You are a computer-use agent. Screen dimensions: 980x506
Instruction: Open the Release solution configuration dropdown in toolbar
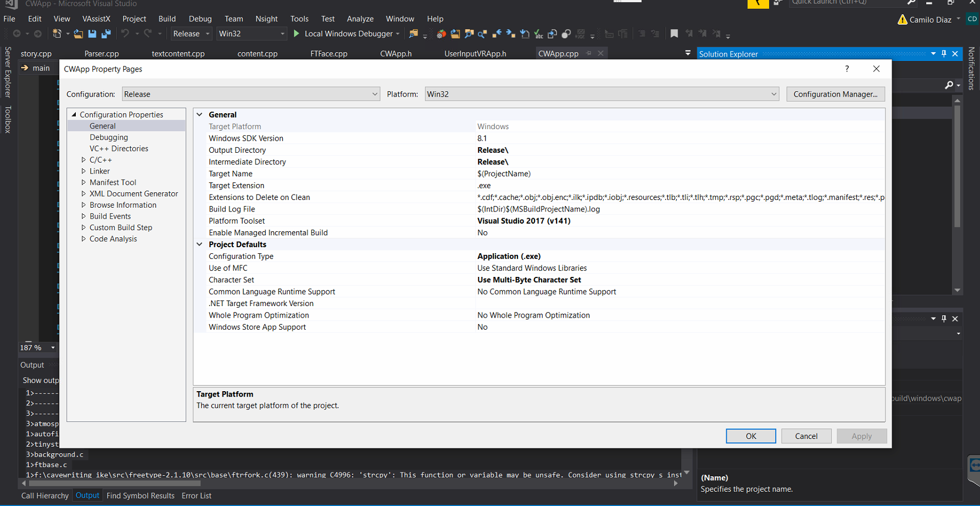point(191,34)
